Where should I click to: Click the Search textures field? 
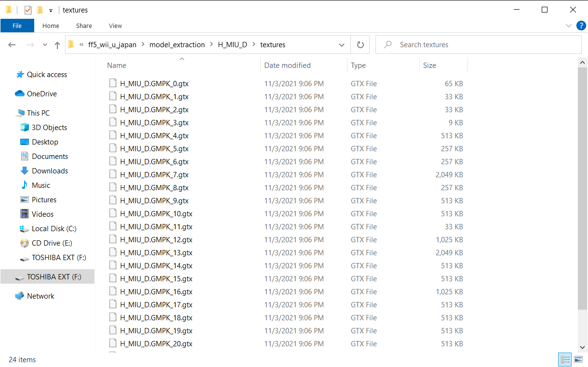[x=478, y=45]
